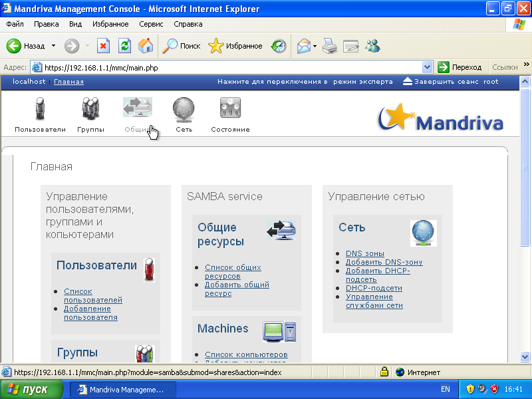This screenshot has width=532, height=399.
Task: Refresh the page with green arrows icon
Action: (x=124, y=46)
